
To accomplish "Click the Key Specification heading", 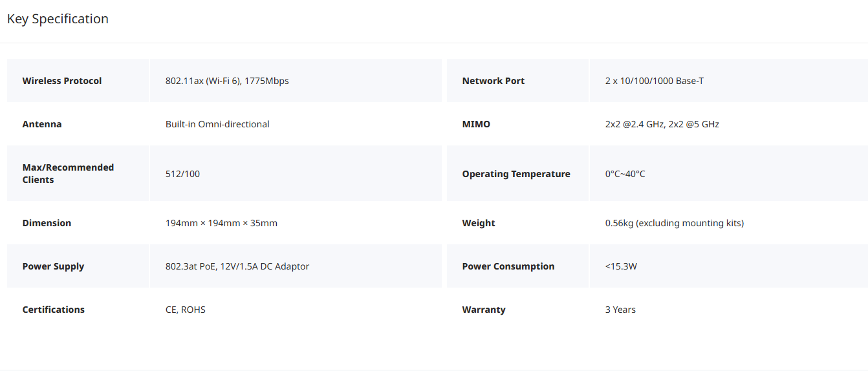I will pyautogui.click(x=58, y=19).
